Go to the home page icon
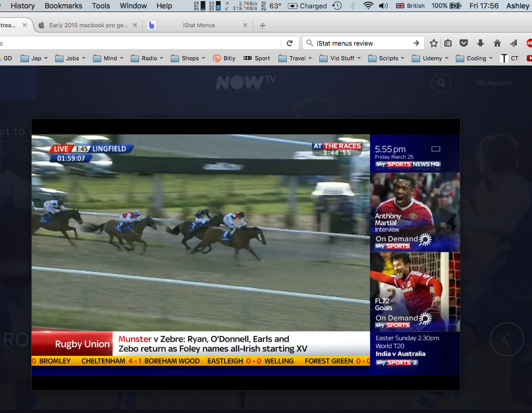 [x=497, y=43]
